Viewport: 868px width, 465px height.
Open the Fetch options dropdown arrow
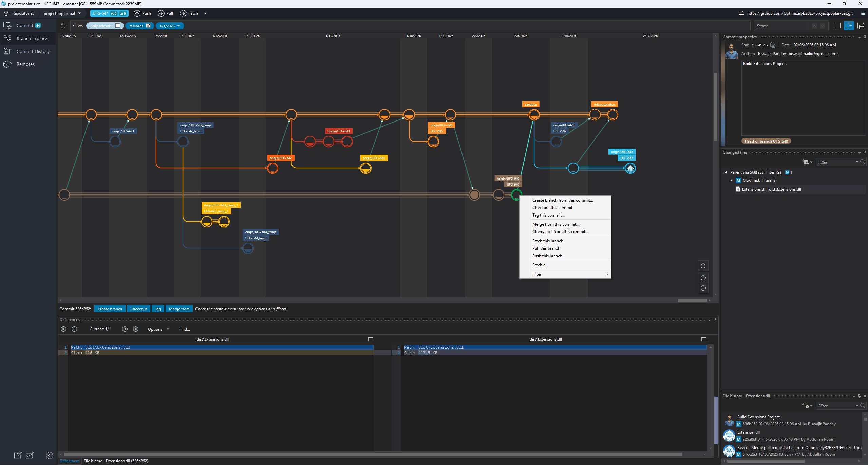click(205, 13)
